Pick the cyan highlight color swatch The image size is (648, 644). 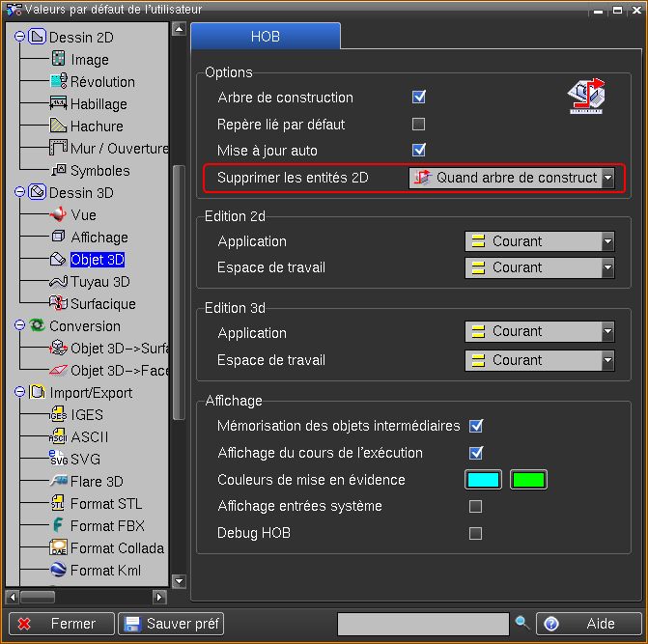pyautogui.click(x=483, y=480)
